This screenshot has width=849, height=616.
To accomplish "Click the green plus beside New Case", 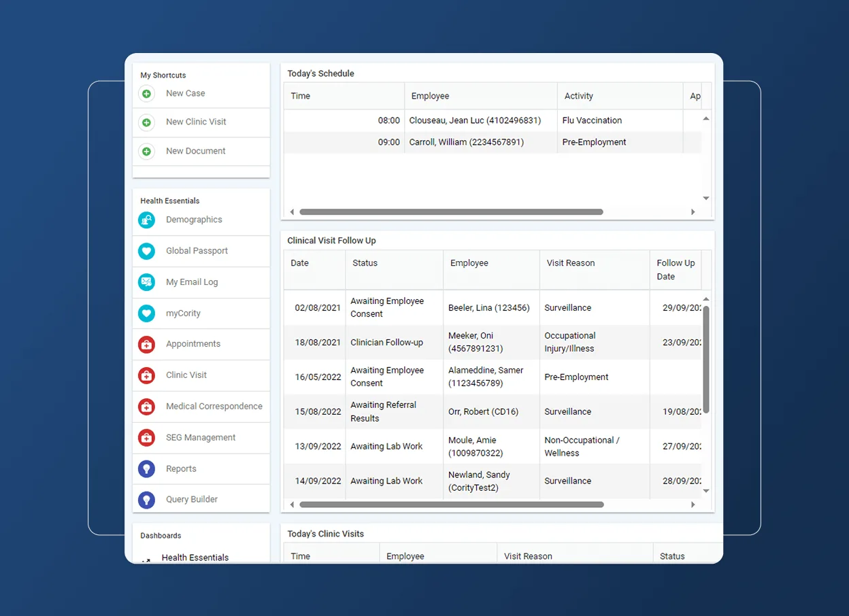I will tap(146, 94).
